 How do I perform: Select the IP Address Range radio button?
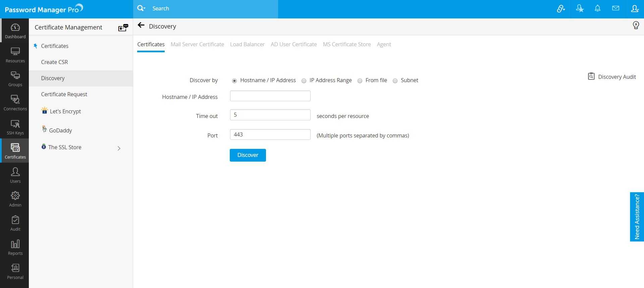(304, 81)
